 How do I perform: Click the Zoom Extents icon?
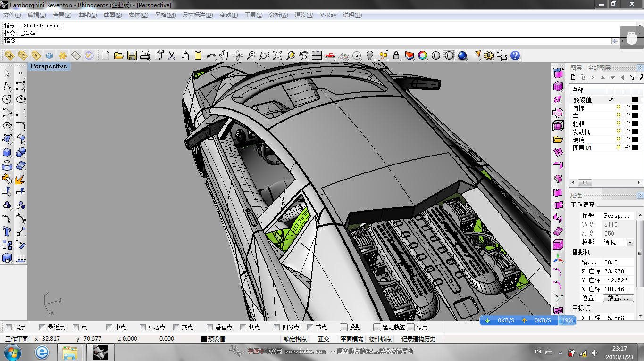(x=277, y=56)
